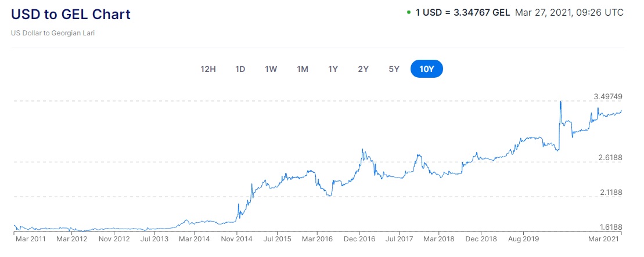Switch to the 1D chart range
Image resolution: width=644 pixels, height=257 pixels.
[240, 69]
